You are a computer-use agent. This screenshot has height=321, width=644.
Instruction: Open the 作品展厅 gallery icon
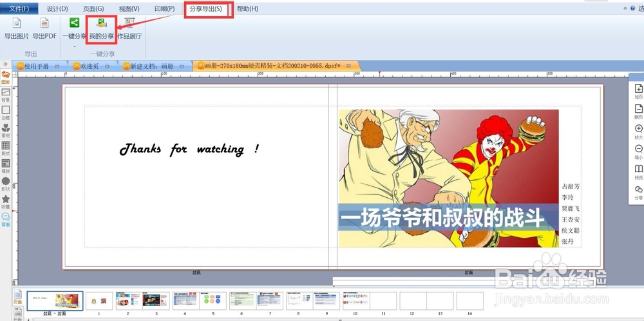[x=129, y=23]
